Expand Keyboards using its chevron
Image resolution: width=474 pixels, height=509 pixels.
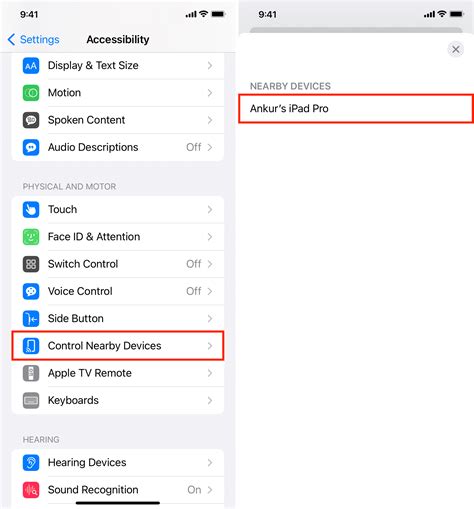tap(210, 400)
